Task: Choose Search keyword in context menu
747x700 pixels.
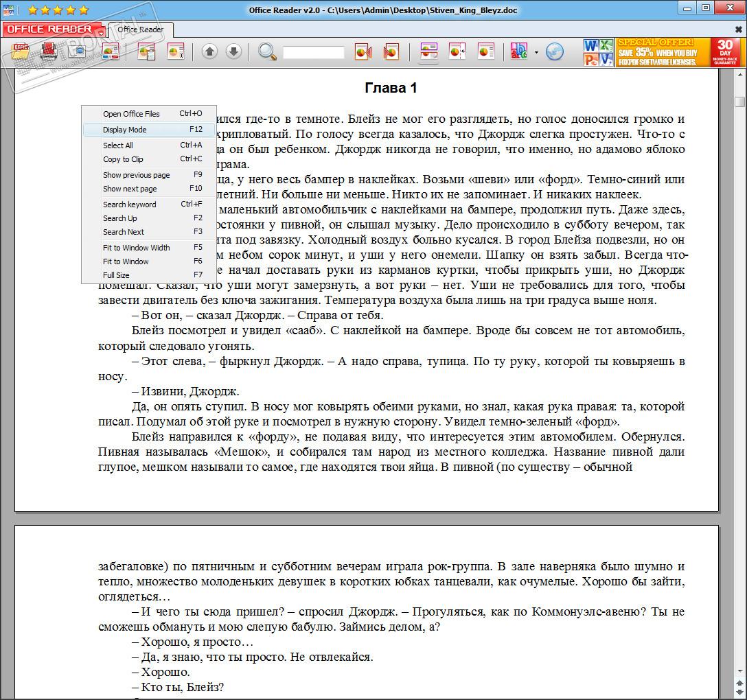Action: click(149, 205)
